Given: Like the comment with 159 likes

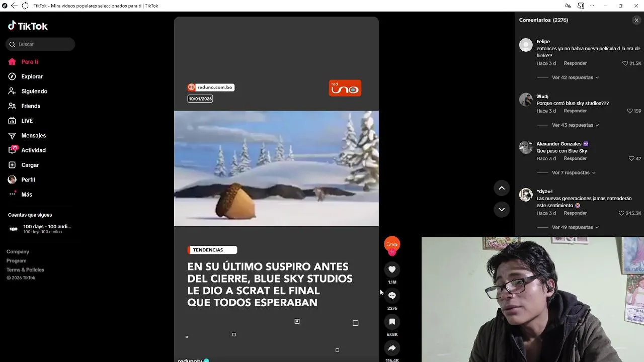Looking at the screenshot, I should 629,111.
